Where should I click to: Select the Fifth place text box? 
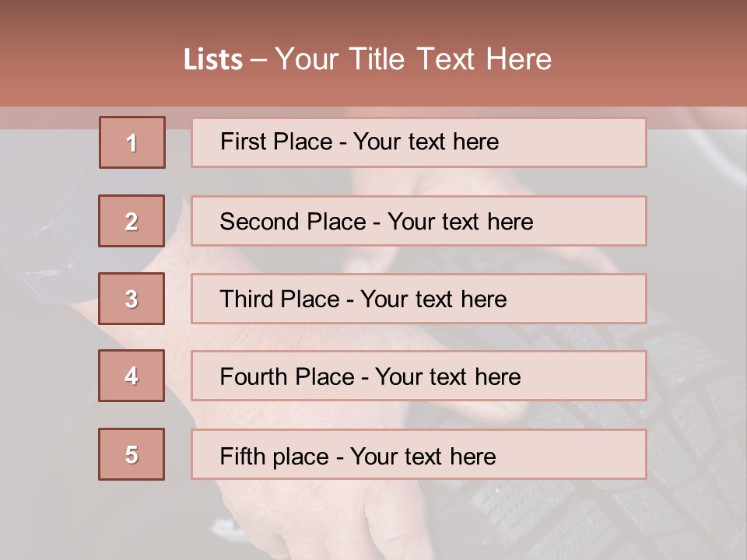tap(419, 454)
